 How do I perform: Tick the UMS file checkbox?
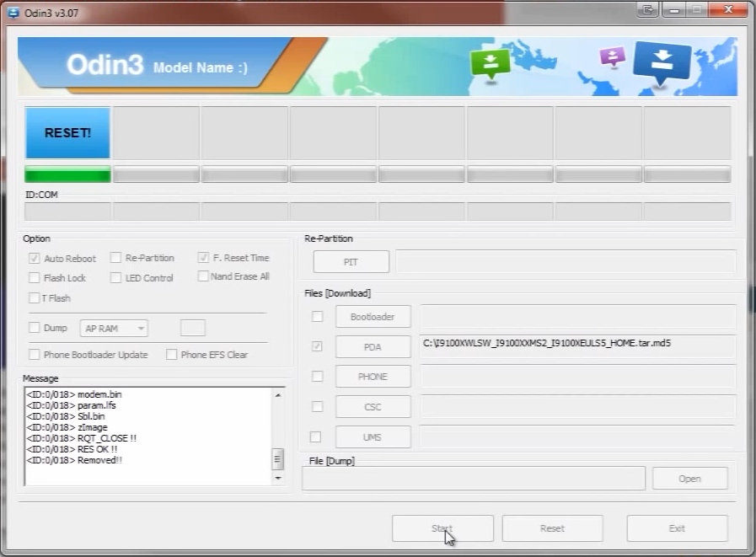click(x=316, y=436)
